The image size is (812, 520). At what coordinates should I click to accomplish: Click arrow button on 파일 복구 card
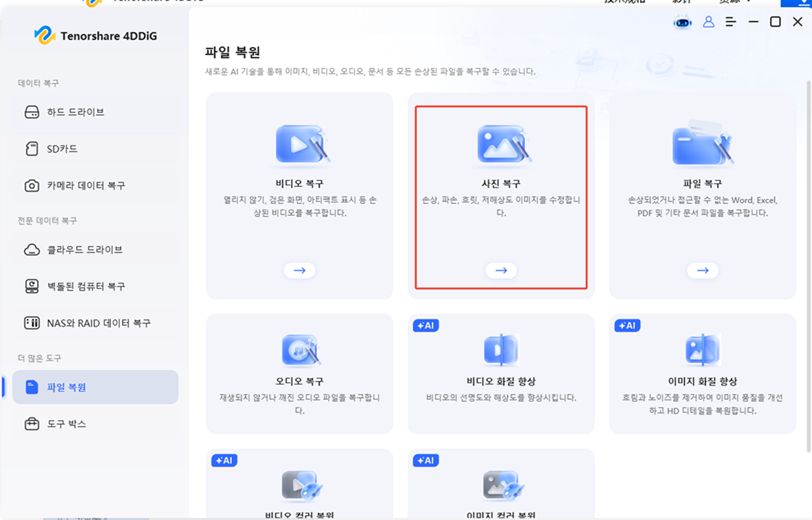702,270
